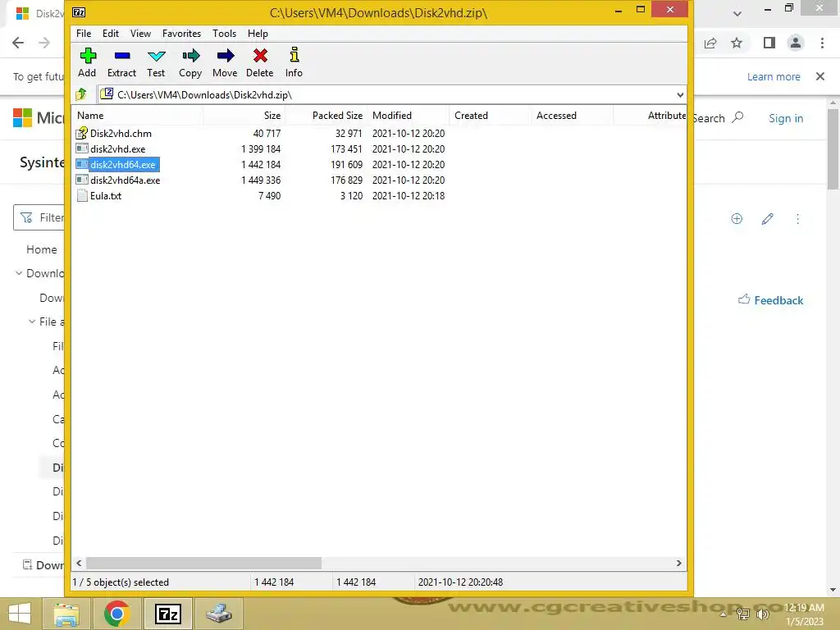Sort files by Size column header

[244, 115]
